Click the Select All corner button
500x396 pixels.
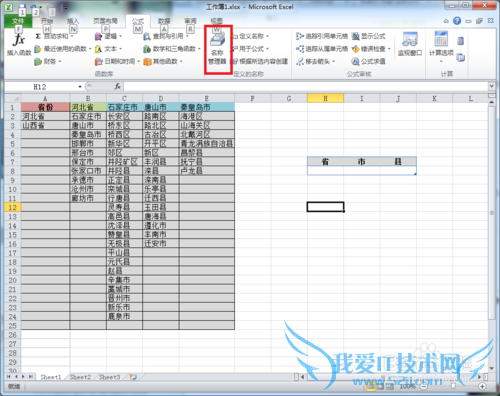(x=13, y=98)
